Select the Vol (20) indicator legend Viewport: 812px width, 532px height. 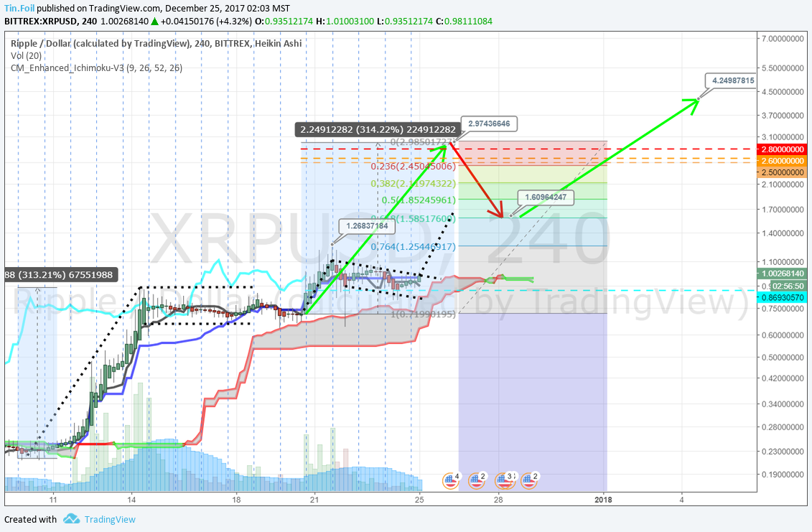point(26,55)
